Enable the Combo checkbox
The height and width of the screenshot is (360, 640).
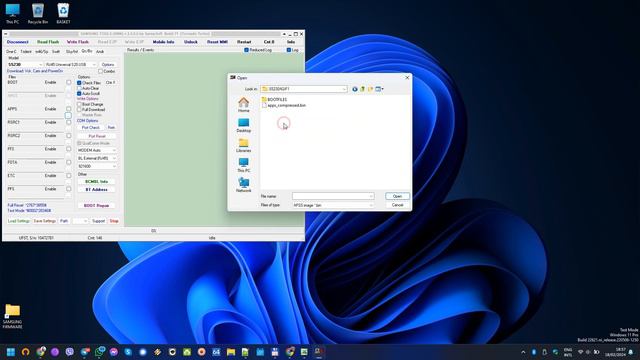[100, 71]
